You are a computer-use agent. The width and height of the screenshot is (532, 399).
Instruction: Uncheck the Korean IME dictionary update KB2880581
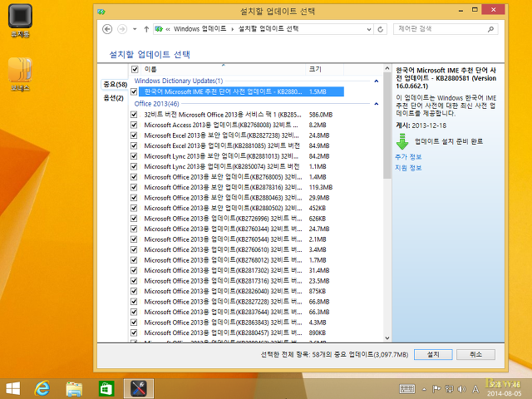(134, 91)
